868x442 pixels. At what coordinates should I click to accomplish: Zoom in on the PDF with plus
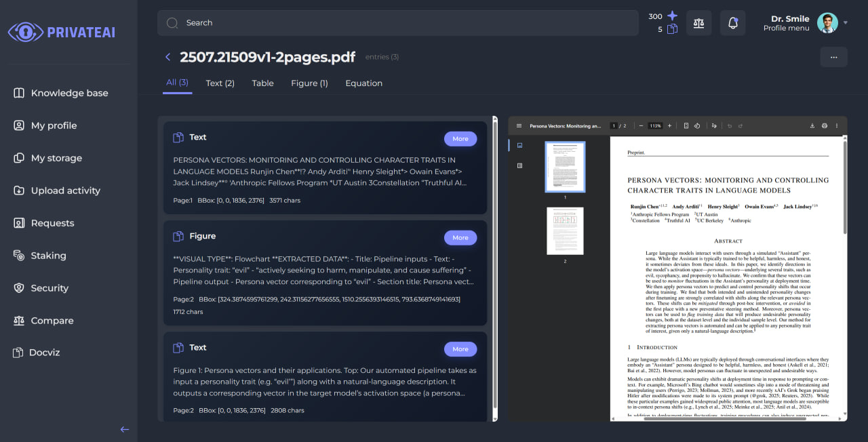click(x=669, y=125)
